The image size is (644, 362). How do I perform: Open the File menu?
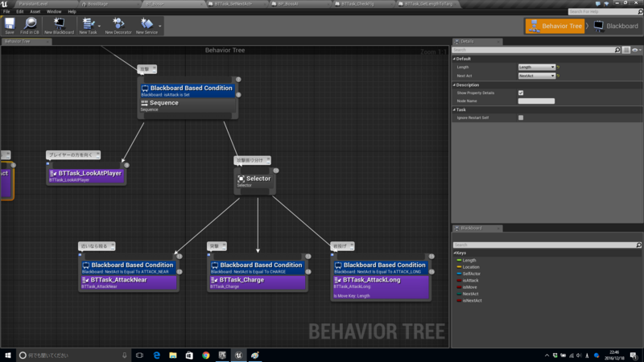pyautogui.click(x=6, y=11)
